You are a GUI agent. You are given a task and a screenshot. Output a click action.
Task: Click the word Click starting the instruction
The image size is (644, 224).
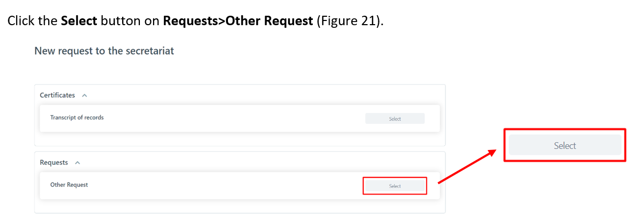[x=20, y=22]
